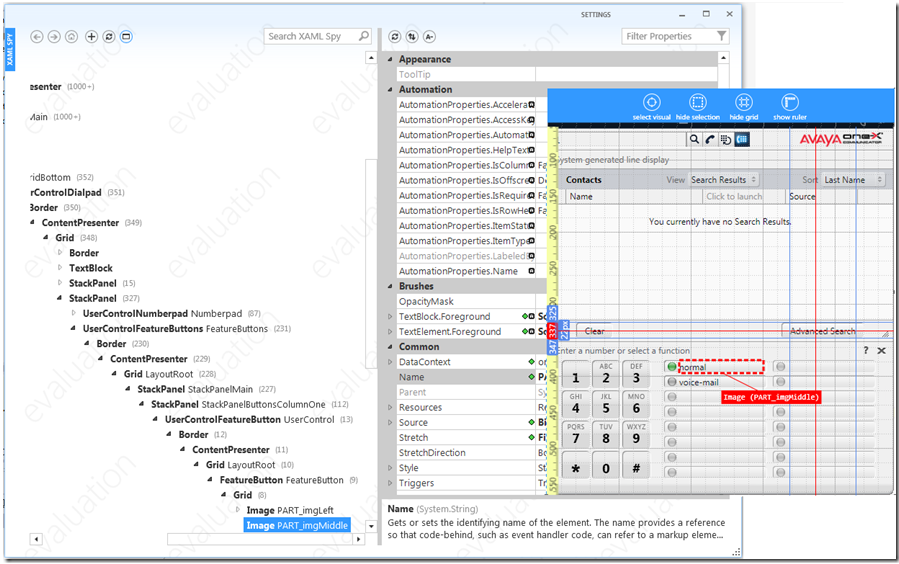Image resolution: width=899 pixels, height=564 pixels.
Task: Click the Avaya phone handset icon
Action: 710,139
